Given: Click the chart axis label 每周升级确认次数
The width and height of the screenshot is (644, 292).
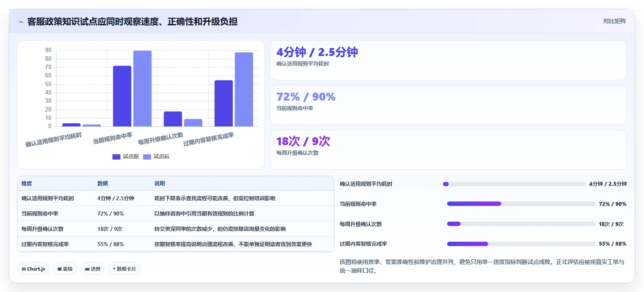Looking at the screenshot, I should (x=161, y=138).
